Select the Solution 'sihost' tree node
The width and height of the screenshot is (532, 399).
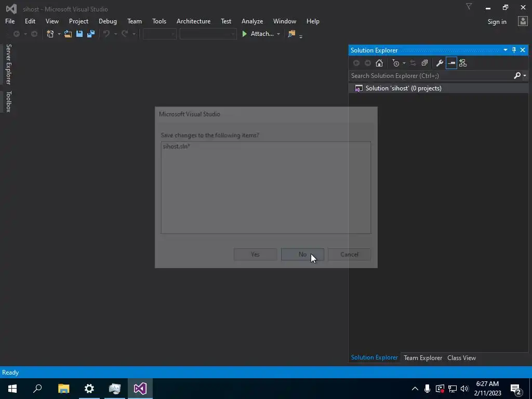[x=403, y=88]
